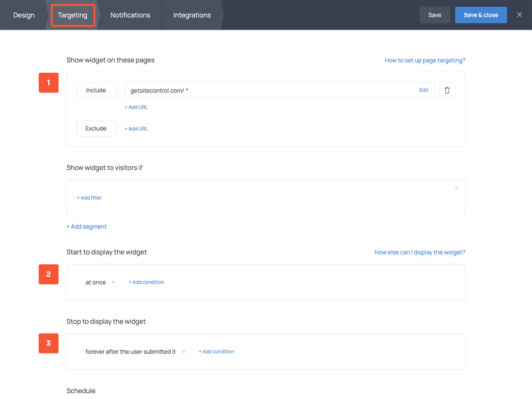Viewport: 532px width, 399px height.
Task: Add URL under the Include rule
Action: 136,107
